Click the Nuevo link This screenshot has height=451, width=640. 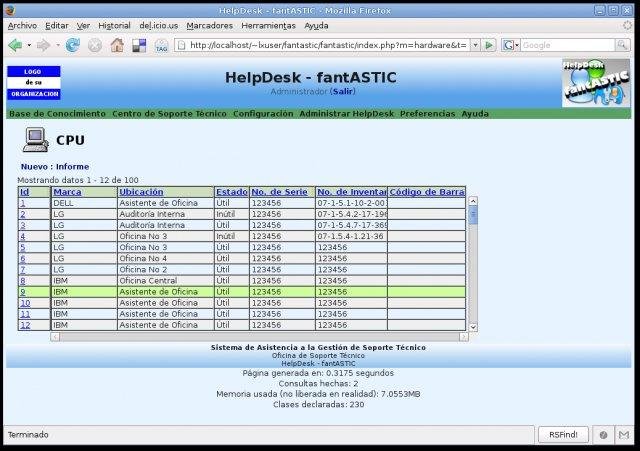point(34,167)
